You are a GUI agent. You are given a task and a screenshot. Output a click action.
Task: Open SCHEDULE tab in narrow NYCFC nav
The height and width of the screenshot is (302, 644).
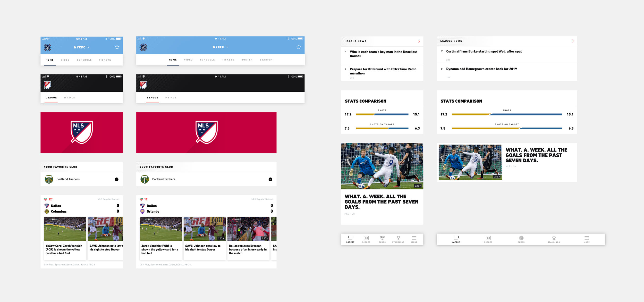tap(84, 60)
